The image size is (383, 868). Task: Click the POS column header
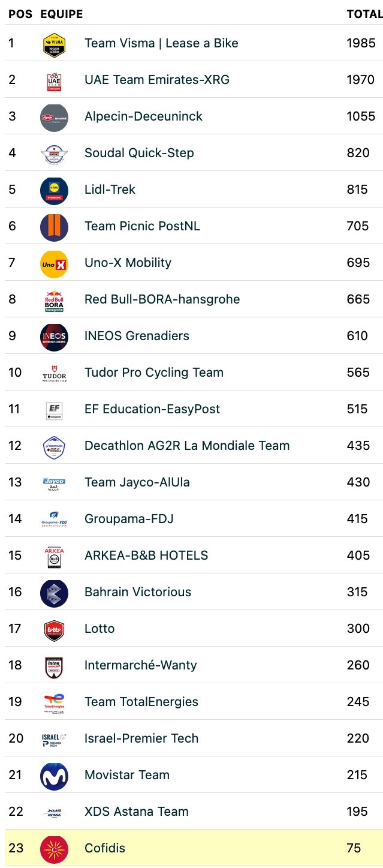click(20, 14)
